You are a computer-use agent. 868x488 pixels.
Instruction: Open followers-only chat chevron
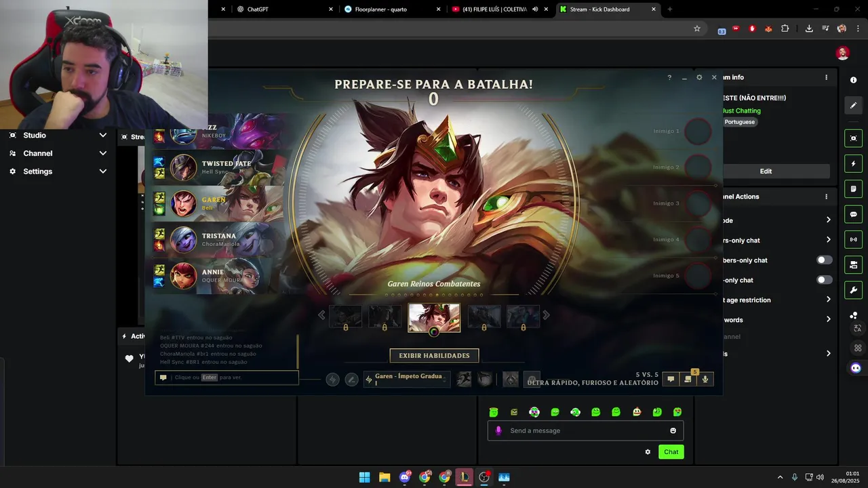click(828, 240)
